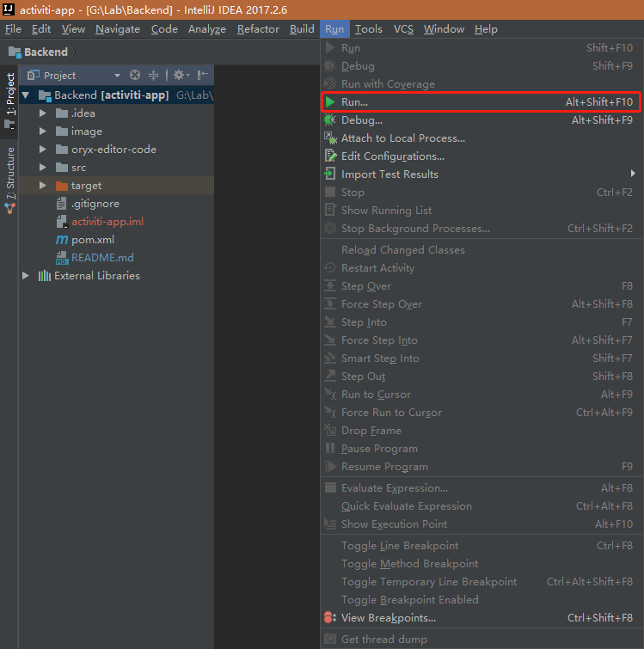Choose Run... in the Run menu
Viewport: 644px width, 649px height.
tap(481, 101)
